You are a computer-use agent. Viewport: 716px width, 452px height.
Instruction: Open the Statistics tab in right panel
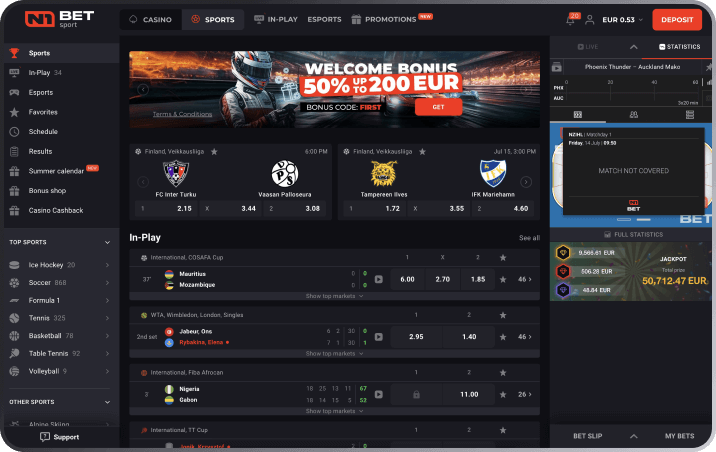[x=679, y=47]
